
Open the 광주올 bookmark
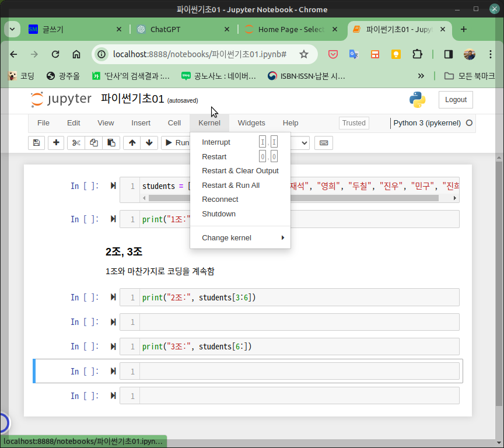[x=64, y=76]
